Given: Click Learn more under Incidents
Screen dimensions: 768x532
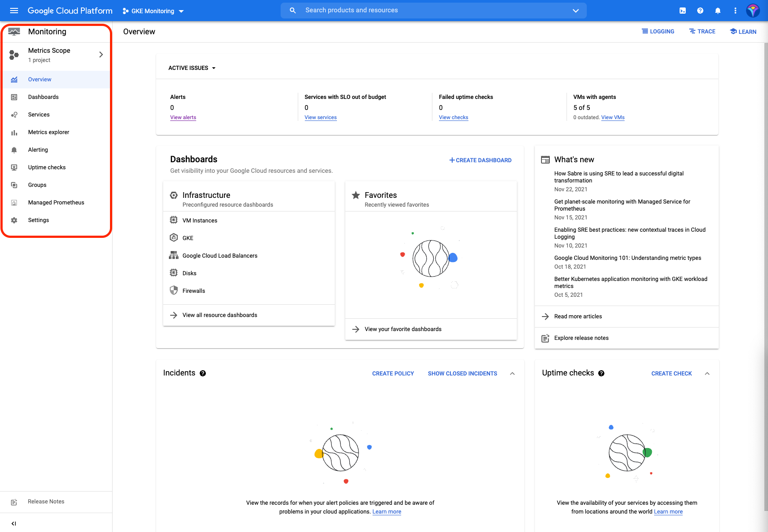Looking at the screenshot, I should pos(387,512).
